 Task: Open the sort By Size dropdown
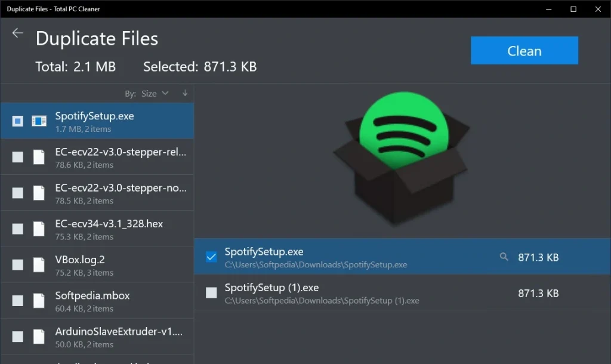[155, 94]
